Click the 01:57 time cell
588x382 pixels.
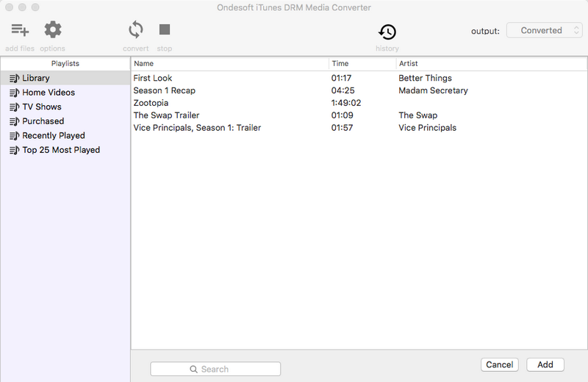(342, 128)
